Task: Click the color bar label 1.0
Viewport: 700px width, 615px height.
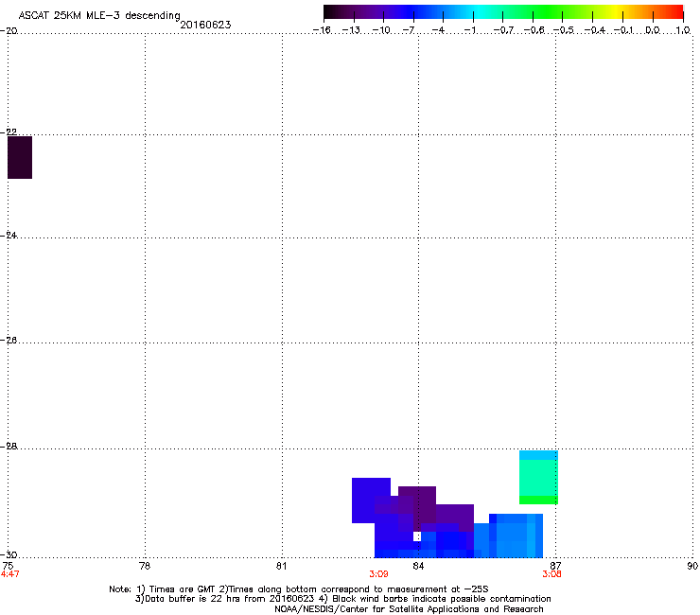Action: click(683, 30)
